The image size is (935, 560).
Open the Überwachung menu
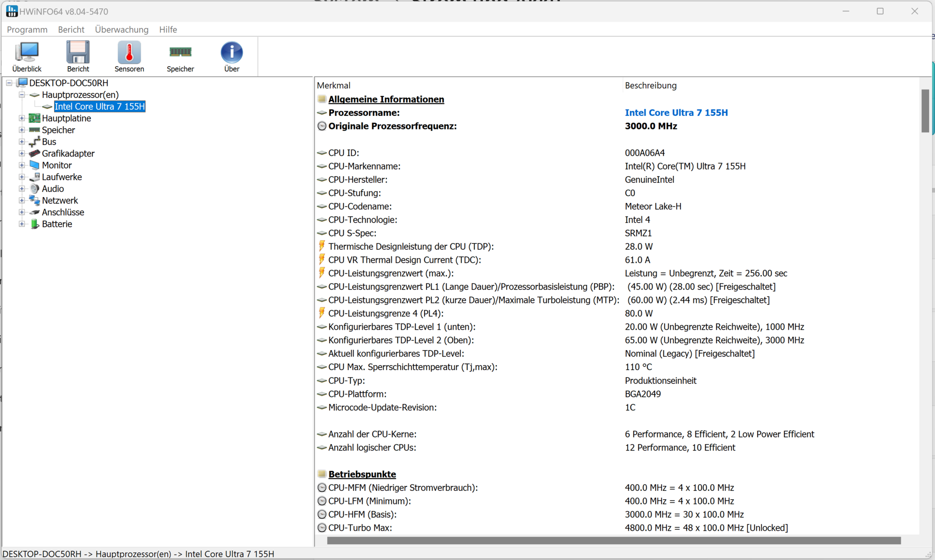pos(121,30)
